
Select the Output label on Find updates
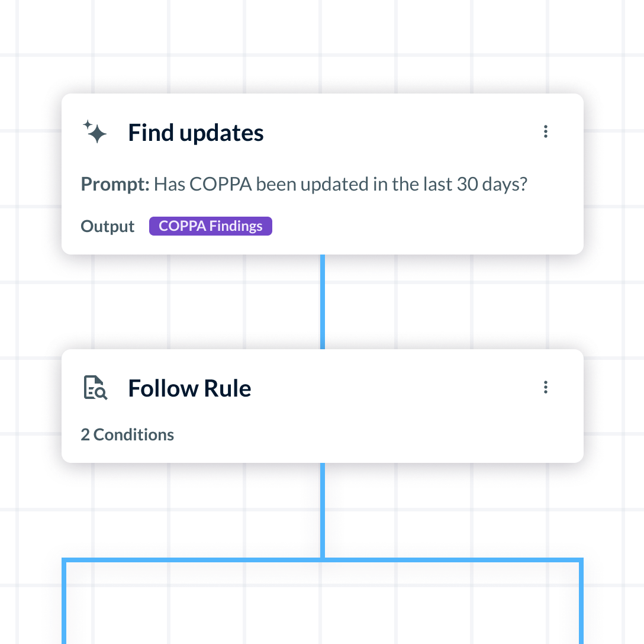[107, 226]
